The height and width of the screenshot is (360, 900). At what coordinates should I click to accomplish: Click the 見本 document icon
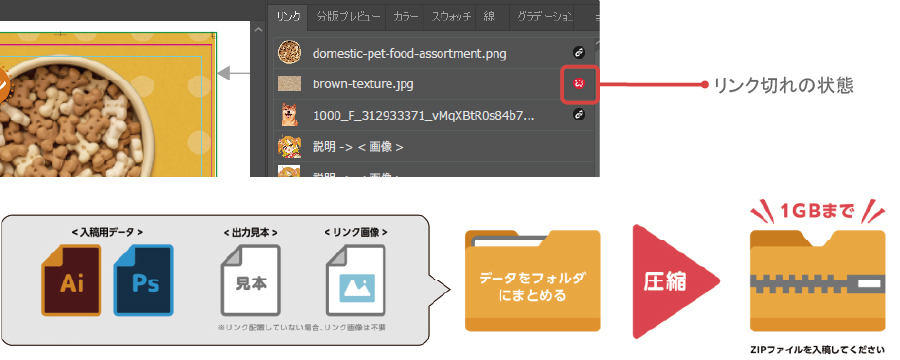(x=251, y=280)
